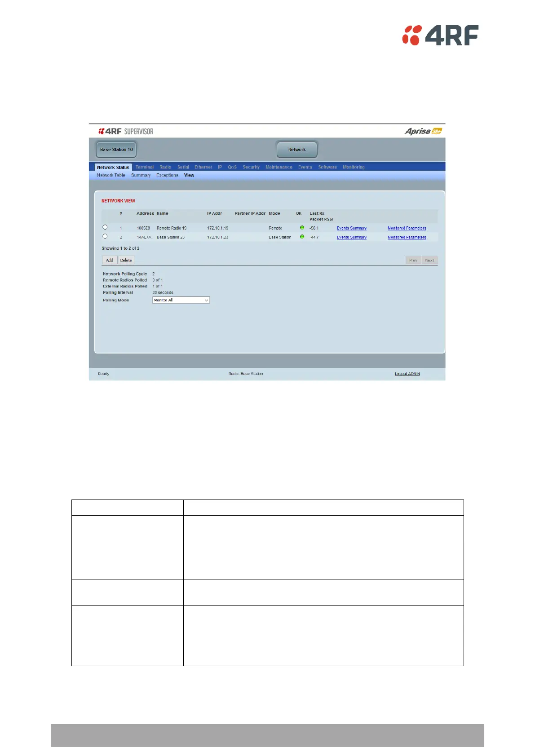535x756 pixels.
Task: Click the green OK indicator for Base Station 23
Action: click(302, 236)
